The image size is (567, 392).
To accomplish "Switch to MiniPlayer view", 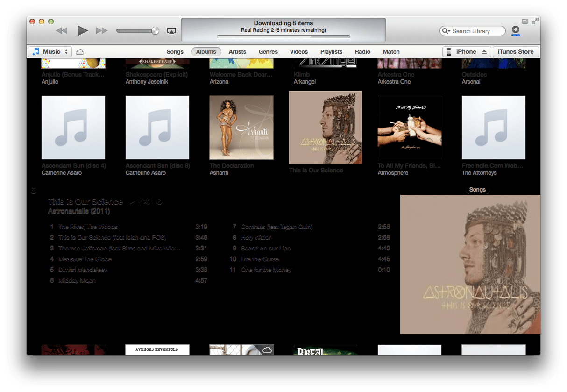I will click(x=524, y=21).
